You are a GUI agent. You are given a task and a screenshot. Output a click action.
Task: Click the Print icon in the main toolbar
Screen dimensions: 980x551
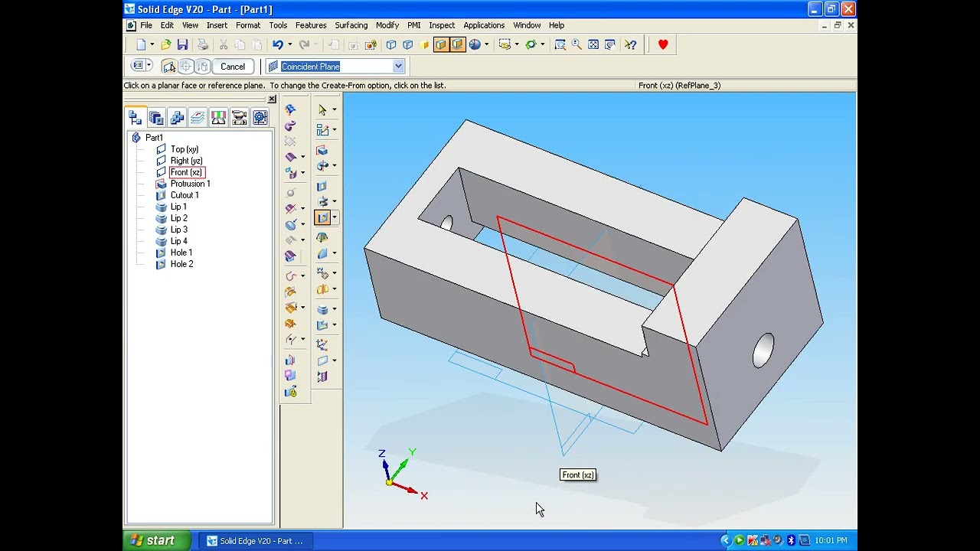[x=202, y=44]
